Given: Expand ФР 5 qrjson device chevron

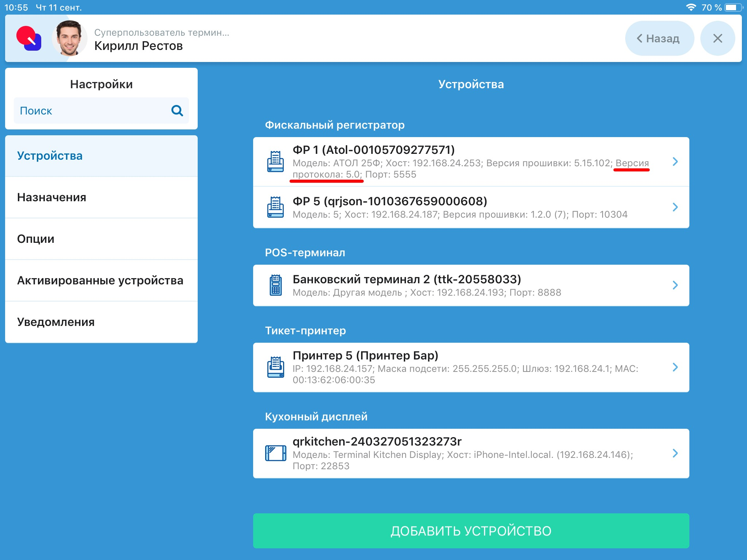Looking at the screenshot, I should click(675, 207).
